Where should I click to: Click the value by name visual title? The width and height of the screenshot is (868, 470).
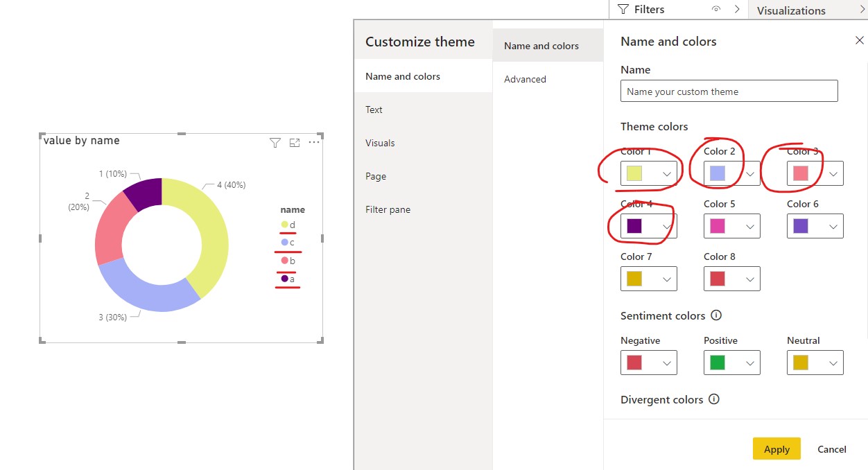point(82,141)
